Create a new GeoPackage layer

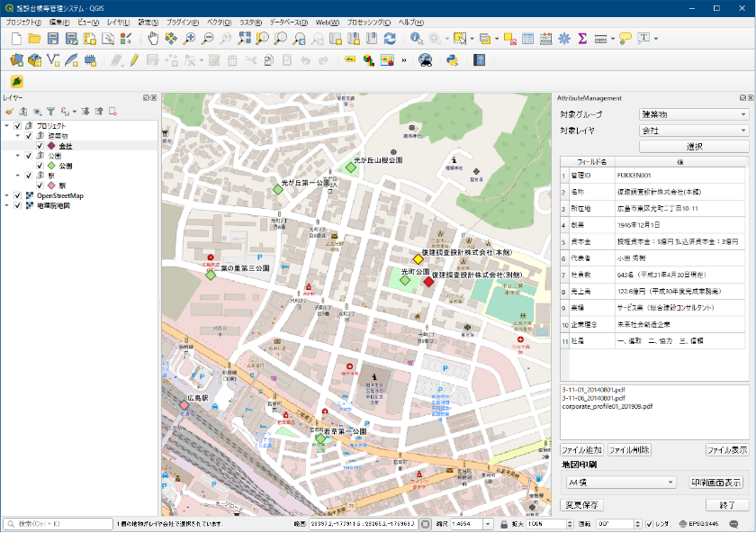35,60
